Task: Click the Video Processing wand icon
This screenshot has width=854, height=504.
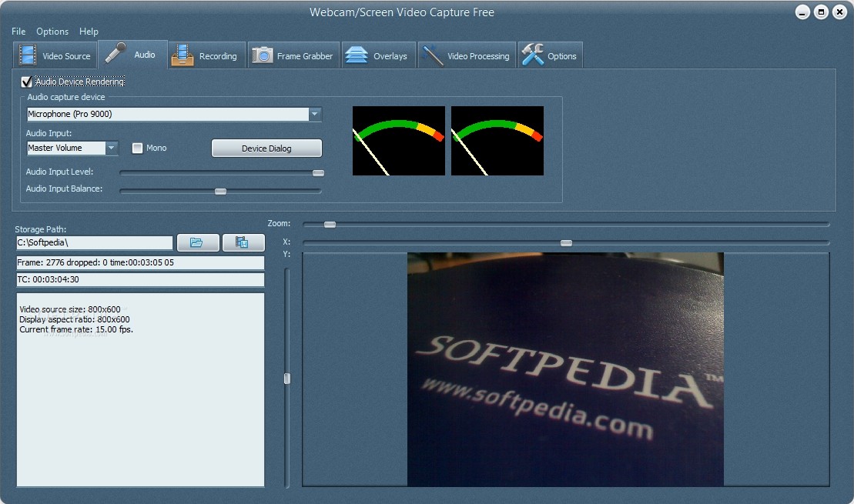Action: click(433, 55)
